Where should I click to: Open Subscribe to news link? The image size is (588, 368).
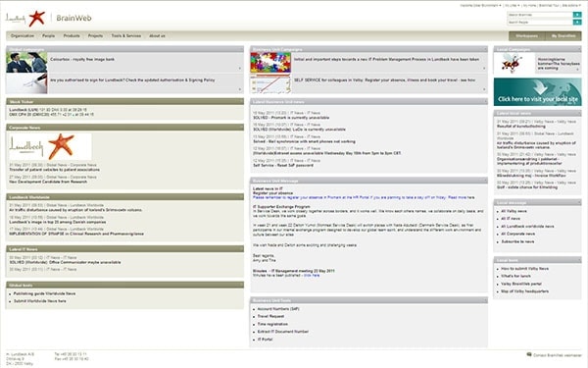[x=517, y=241]
